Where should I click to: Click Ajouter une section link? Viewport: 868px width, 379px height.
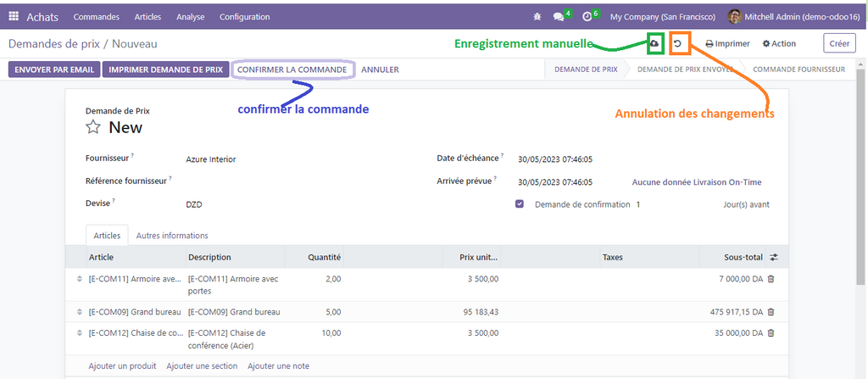point(202,365)
